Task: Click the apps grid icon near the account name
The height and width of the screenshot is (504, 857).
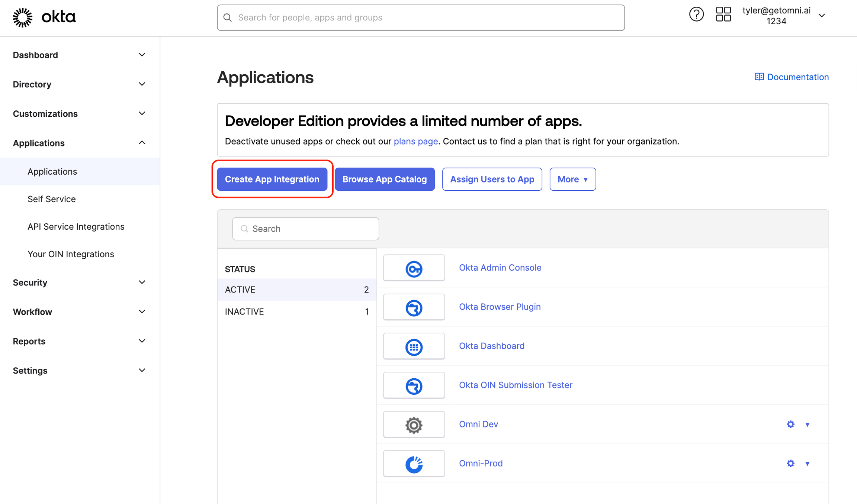Action: tap(723, 14)
